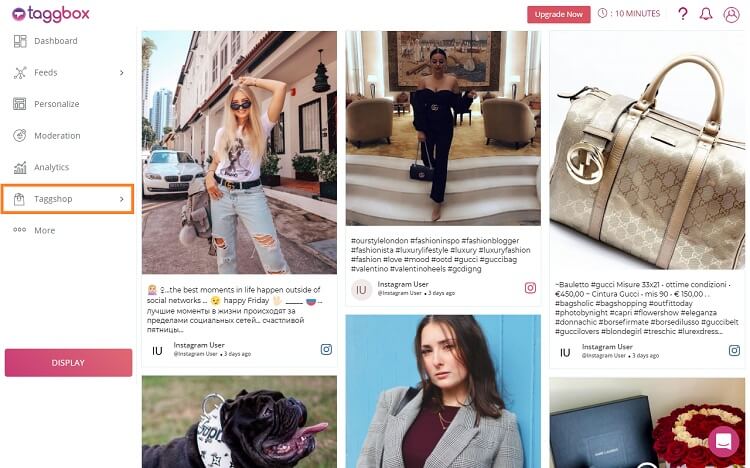Click Instagram icon on blonde woman post

tap(326, 349)
